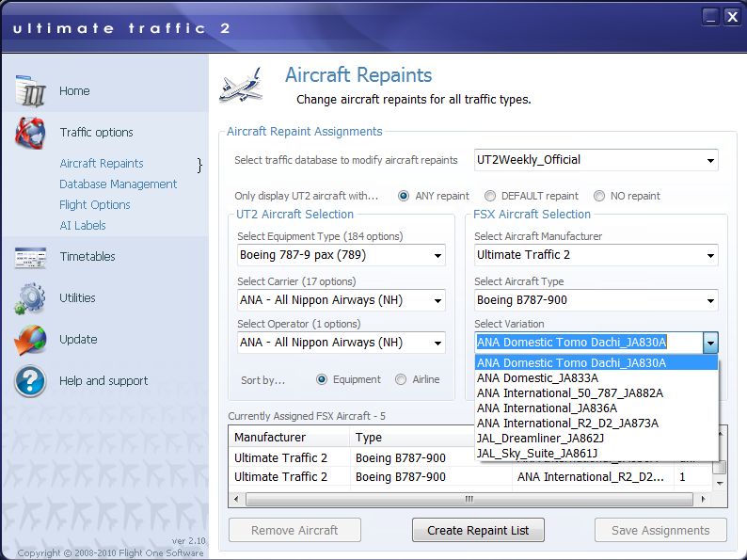Choose ANA Domestic_JA833A variation

click(x=596, y=378)
